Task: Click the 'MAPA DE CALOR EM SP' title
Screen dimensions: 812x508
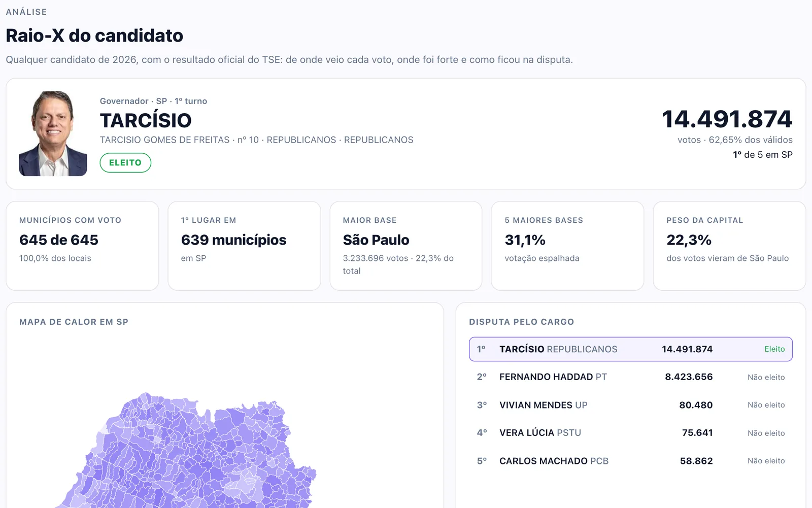Action: click(x=74, y=322)
